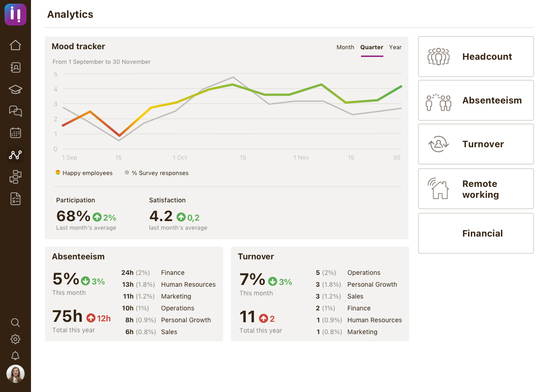The width and height of the screenshot is (547, 392).
Task: Click the green up arrow beside Participation 2%
Action: click(97, 217)
